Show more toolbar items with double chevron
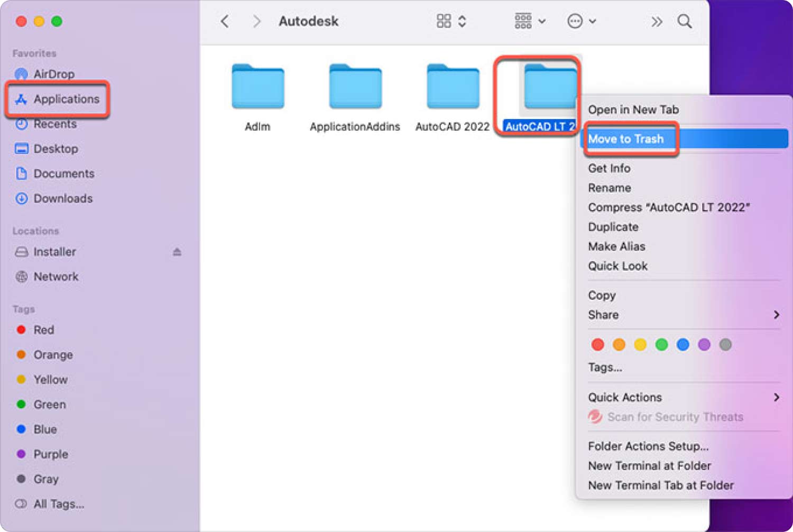Viewport: 793px width, 532px height. tap(657, 22)
